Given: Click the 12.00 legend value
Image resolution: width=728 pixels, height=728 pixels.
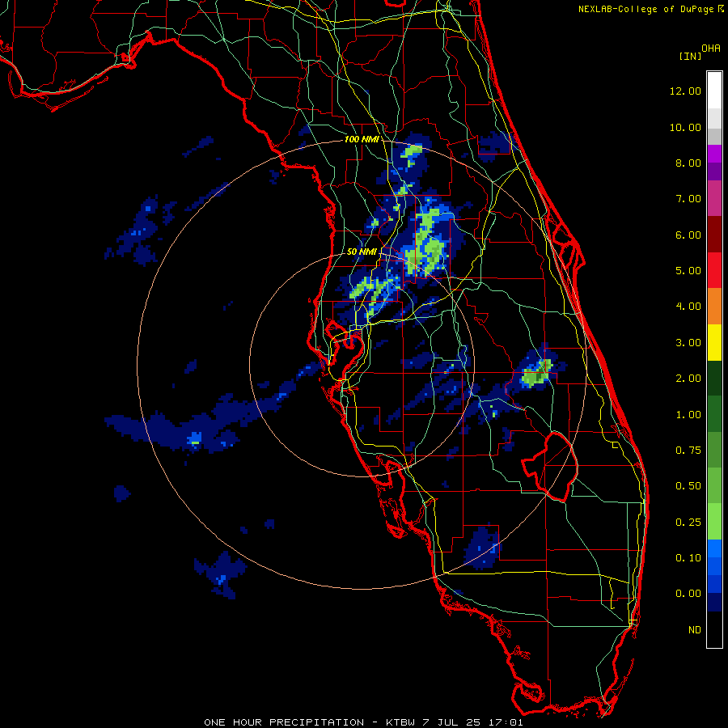Looking at the screenshot, I should (685, 91).
